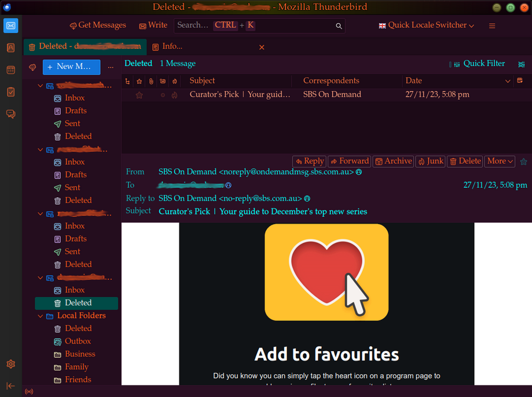Sort by attachment column header
This screenshot has height=397, width=532.
pos(151,81)
